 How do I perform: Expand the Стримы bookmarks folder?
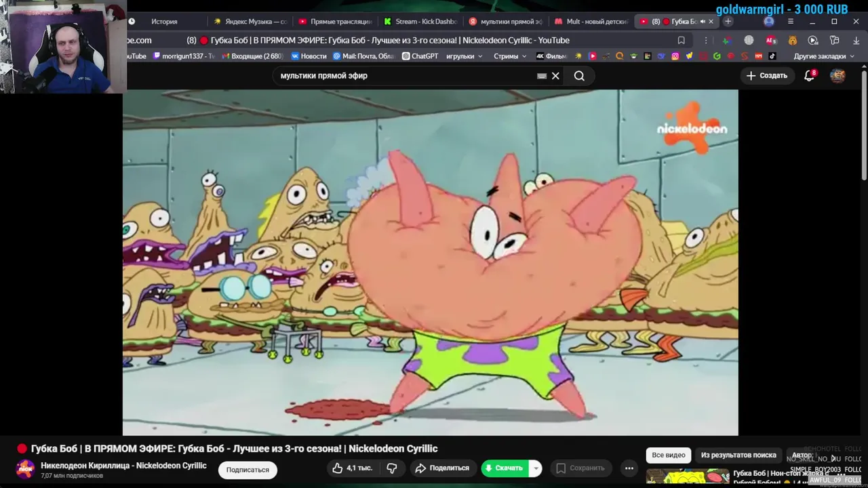[x=510, y=56]
